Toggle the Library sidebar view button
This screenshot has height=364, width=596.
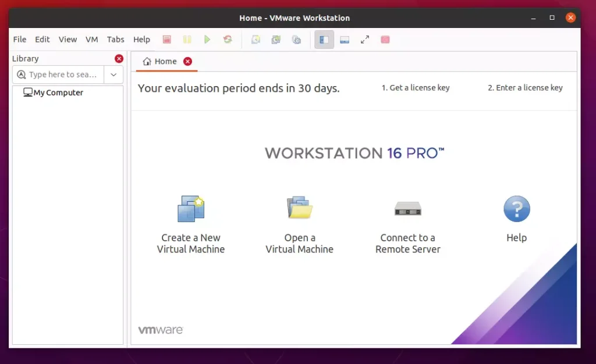tap(324, 40)
